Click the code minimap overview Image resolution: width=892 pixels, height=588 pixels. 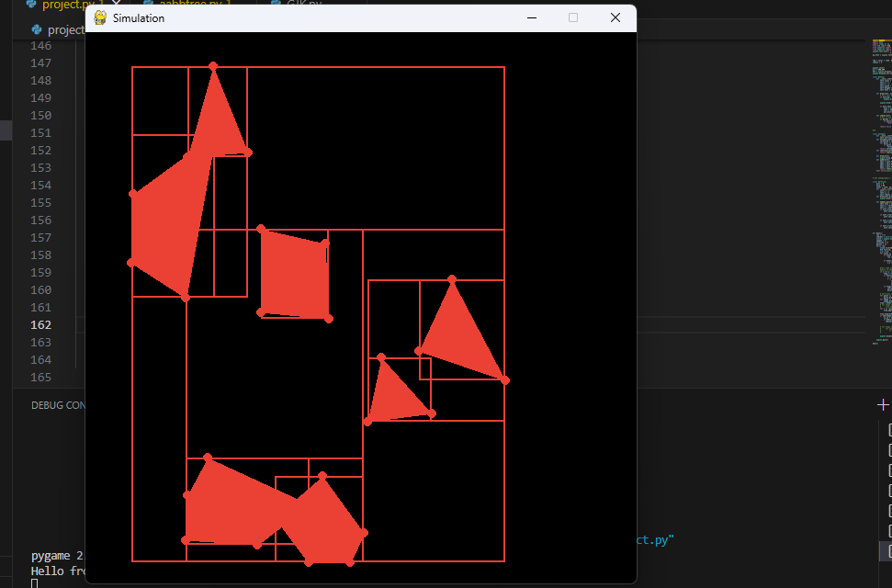click(881, 192)
